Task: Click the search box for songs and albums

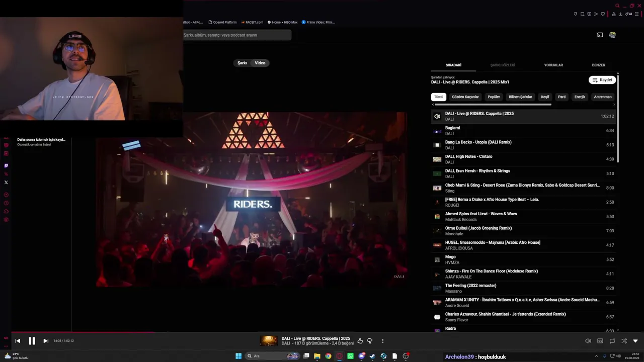Action: point(237,35)
